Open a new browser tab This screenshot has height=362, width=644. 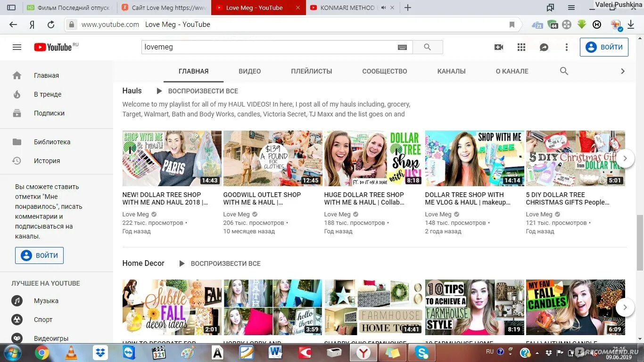tap(408, 8)
